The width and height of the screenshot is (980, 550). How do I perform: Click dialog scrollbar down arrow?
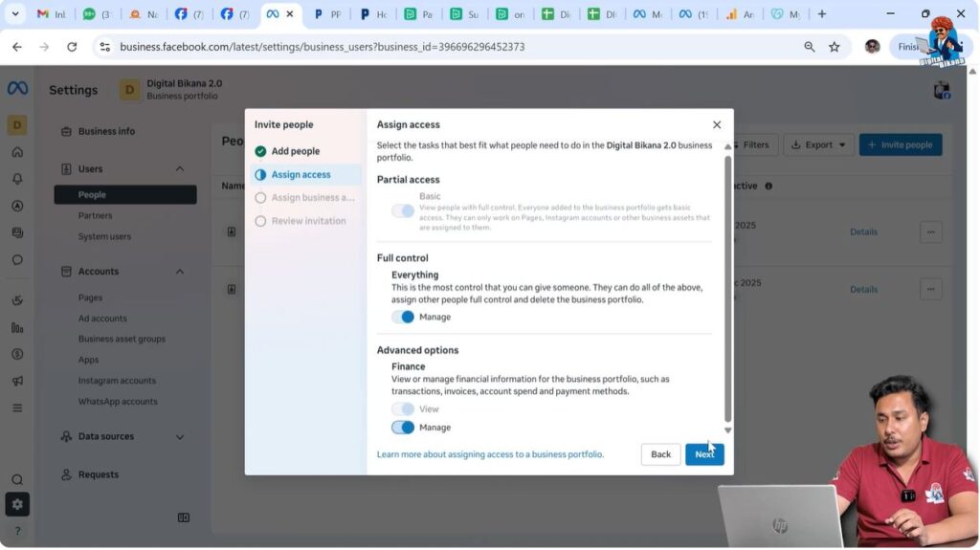(x=727, y=430)
